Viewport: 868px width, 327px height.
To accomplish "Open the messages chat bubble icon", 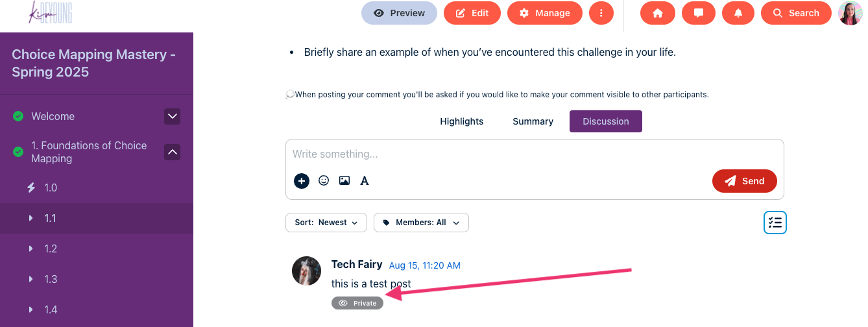I will click(699, 13).
